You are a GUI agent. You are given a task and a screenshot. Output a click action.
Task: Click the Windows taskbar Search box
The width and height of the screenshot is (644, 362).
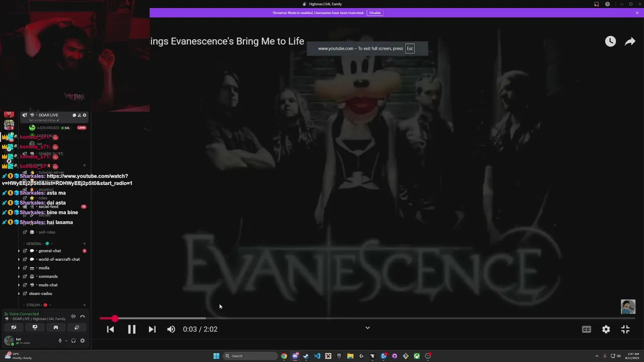point(251,356)
